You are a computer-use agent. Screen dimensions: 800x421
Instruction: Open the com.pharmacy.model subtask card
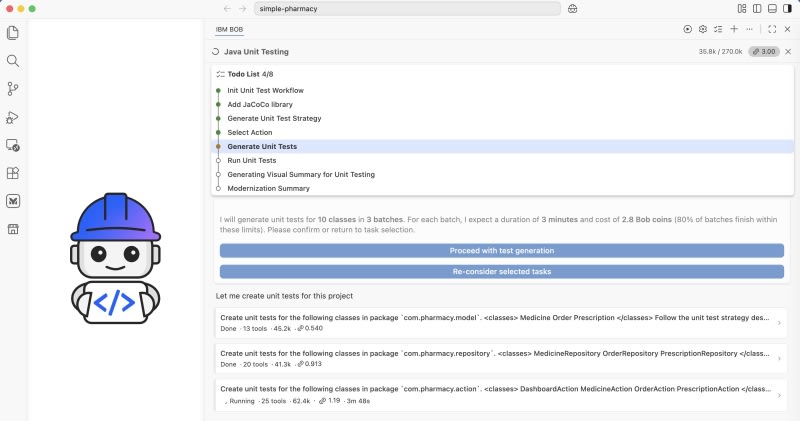pos(501,323)
